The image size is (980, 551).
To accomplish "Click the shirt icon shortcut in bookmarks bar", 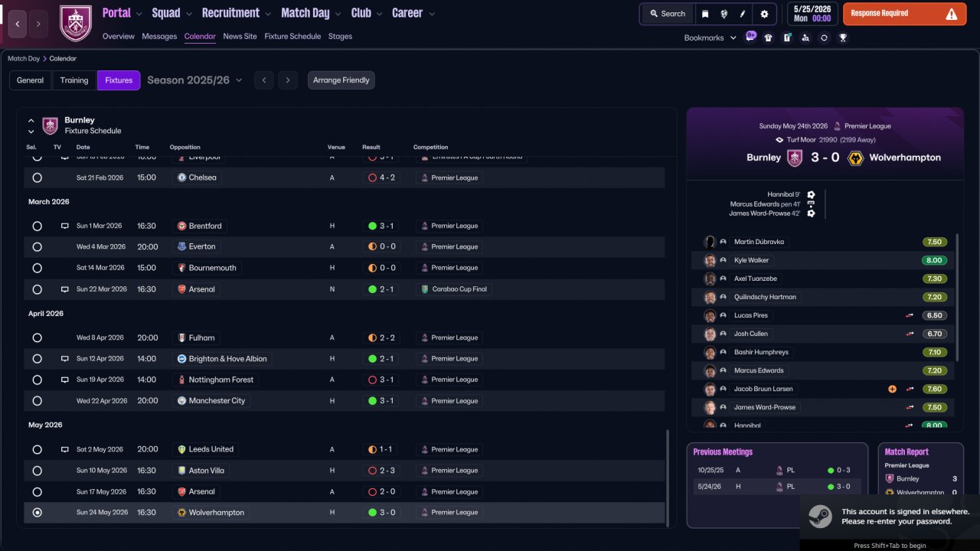I will click(x=769, y=37).
